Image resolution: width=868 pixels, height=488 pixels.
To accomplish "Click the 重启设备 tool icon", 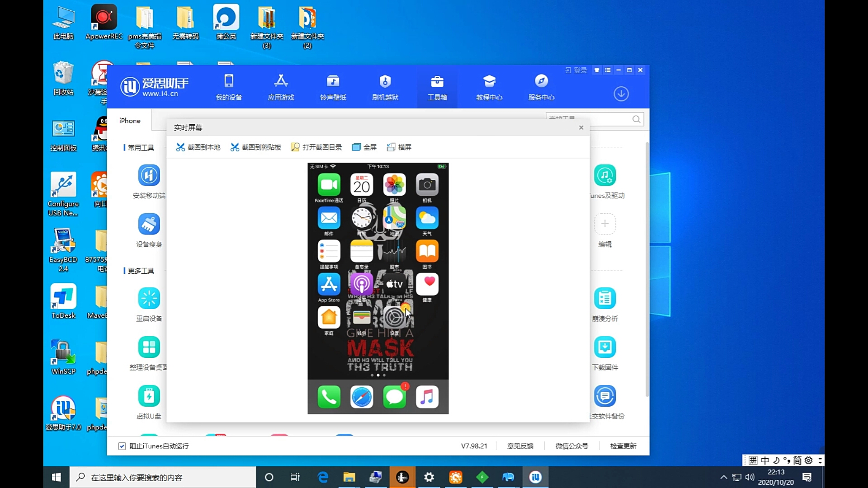I will point(149,298).
